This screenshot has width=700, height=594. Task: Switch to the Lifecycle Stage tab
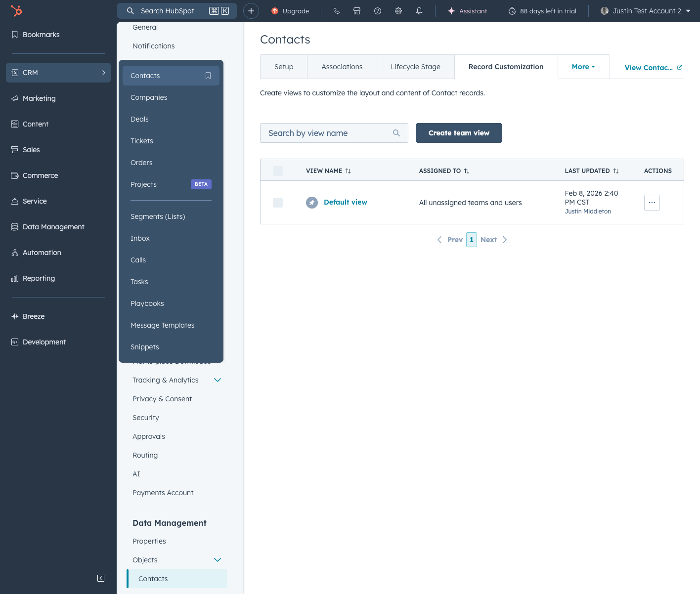[416, 67]
